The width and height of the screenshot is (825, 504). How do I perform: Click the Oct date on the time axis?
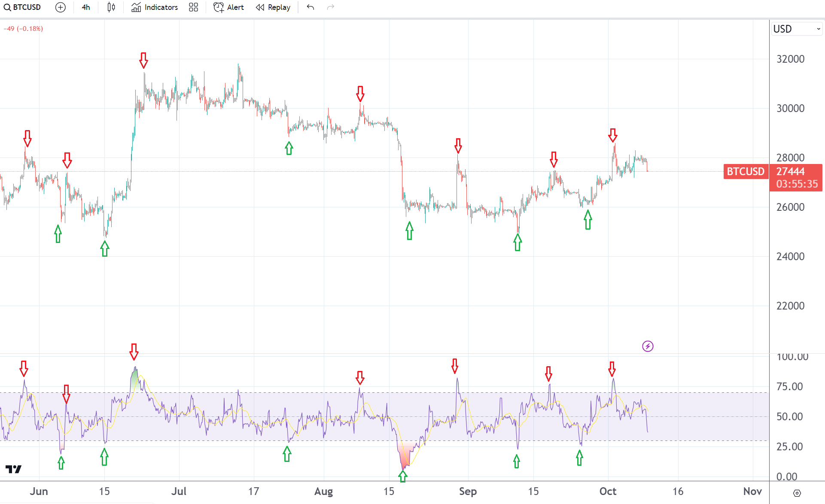(608, 492)
